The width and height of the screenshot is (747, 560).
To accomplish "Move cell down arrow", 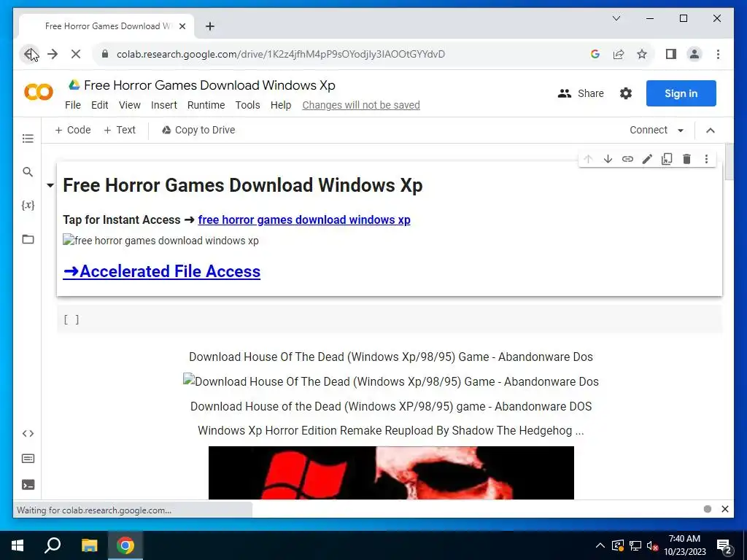I will pyautogui.click(x=608, y=159).
